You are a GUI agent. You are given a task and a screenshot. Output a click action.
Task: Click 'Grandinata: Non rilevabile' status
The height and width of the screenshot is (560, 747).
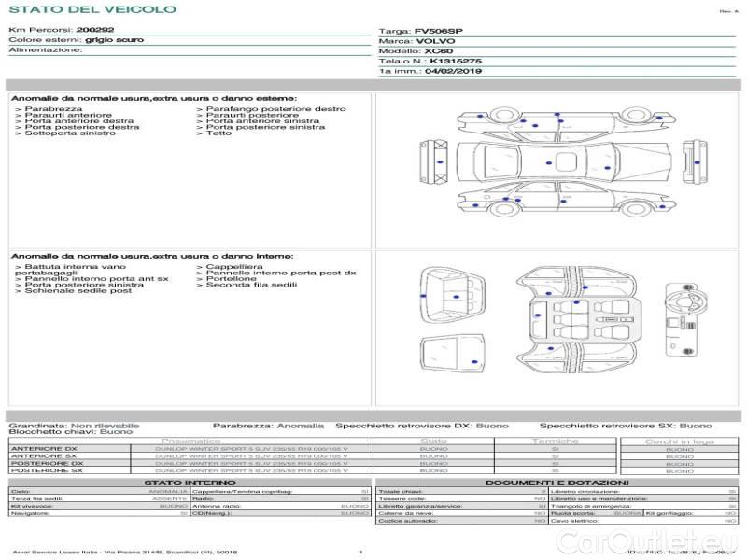74,426
